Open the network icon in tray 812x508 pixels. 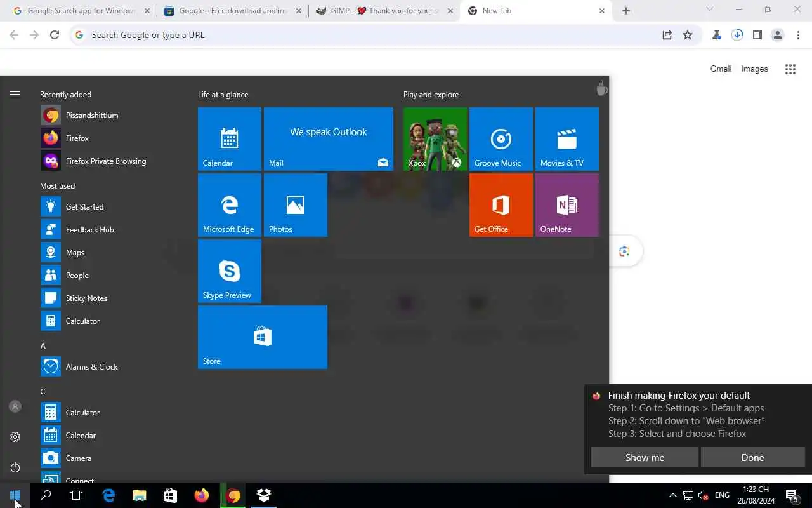[688, 495]
